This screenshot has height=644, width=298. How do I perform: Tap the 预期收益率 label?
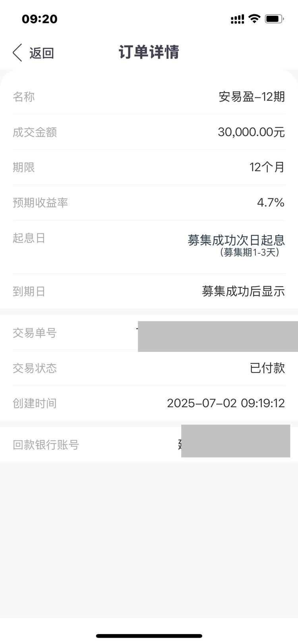pyautogui.click(x=40, y=202)
